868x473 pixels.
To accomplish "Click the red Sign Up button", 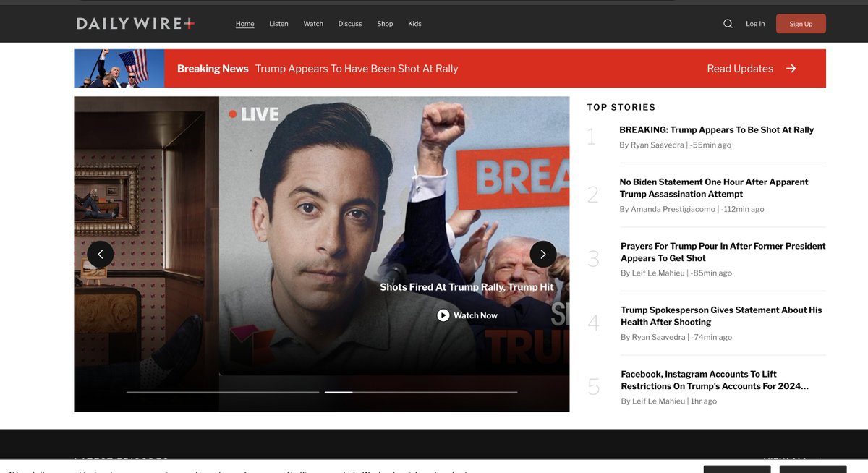I will click(x=801, y=24).
